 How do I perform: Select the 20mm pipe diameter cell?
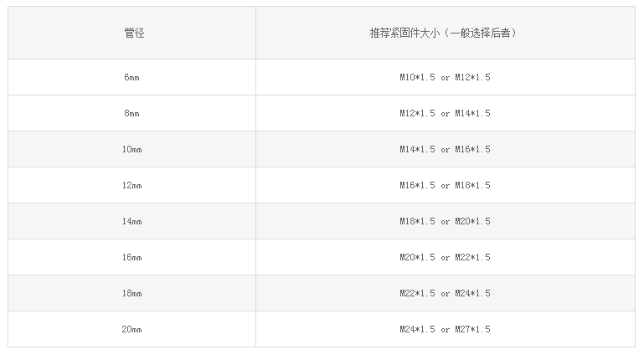pos(132,329)
